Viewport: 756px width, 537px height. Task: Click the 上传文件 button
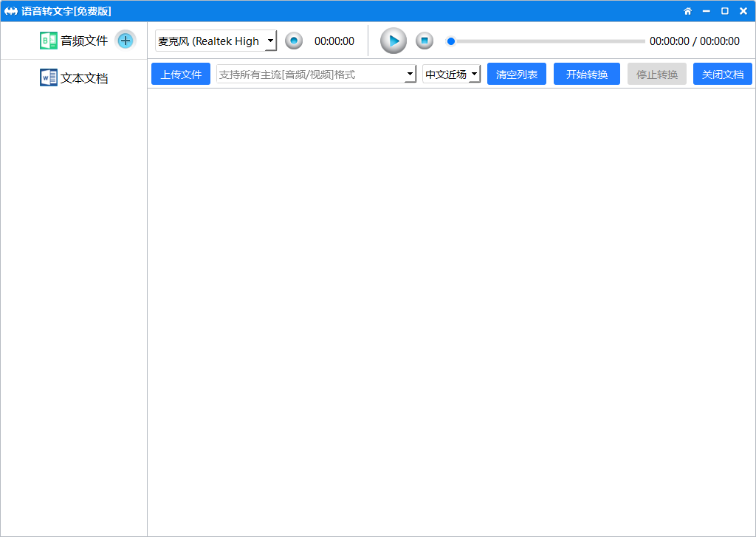pyautogui.click(x=181, y=75)
